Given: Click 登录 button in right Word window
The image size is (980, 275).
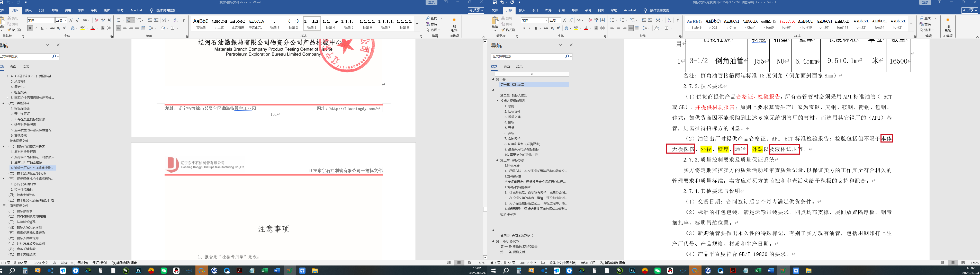Looking at the screenshot, I should [925, 2].
